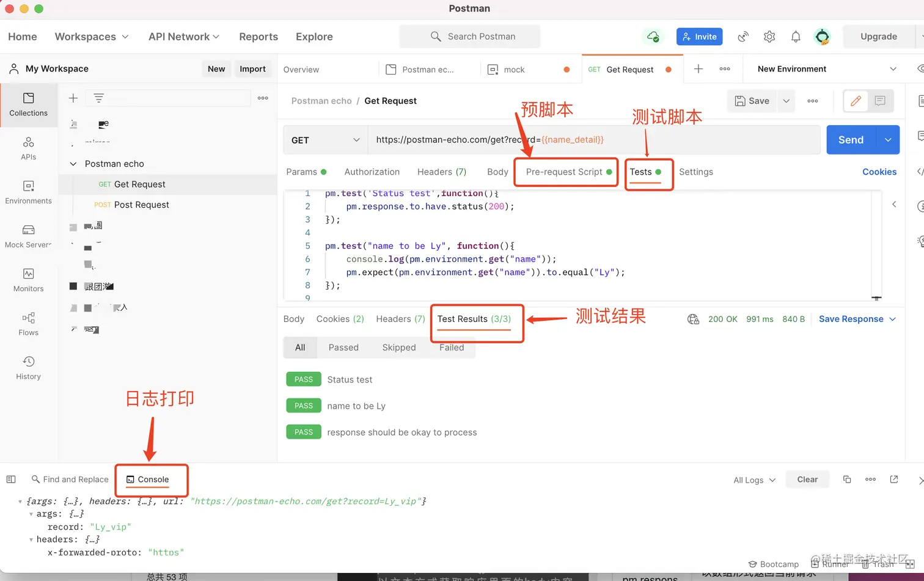
Task: Switch to comment mode with the speech-bubble icon
Action: click(x=880, y=101)
